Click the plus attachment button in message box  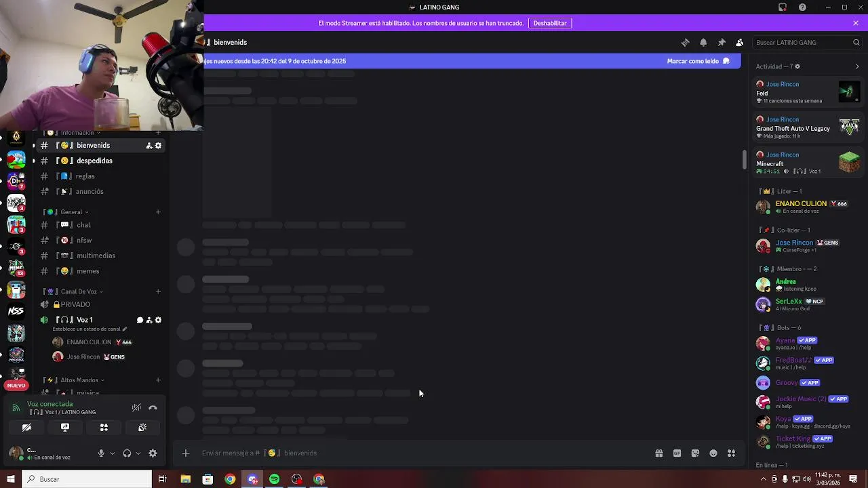186,453
